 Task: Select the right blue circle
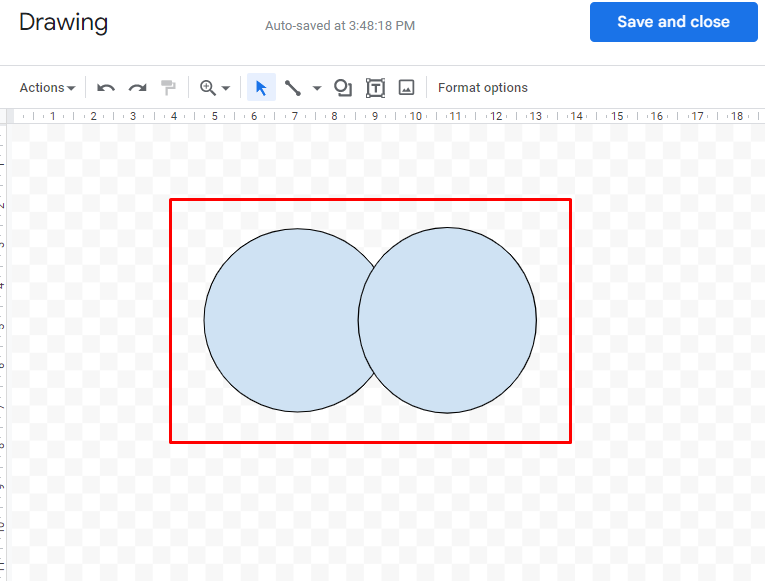[x=447, y=320]
